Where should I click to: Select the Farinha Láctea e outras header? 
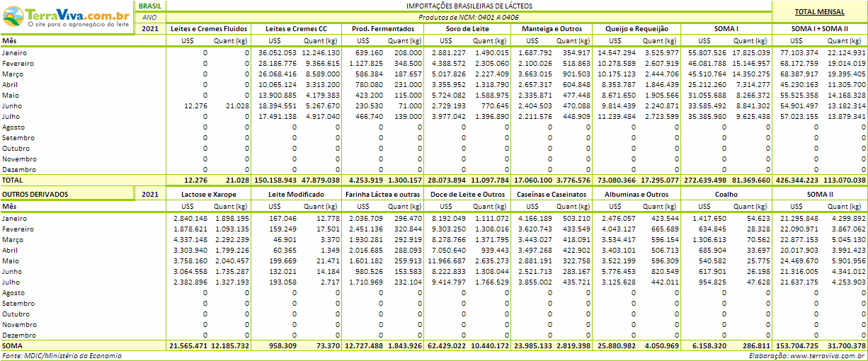(x=382, y=194)
